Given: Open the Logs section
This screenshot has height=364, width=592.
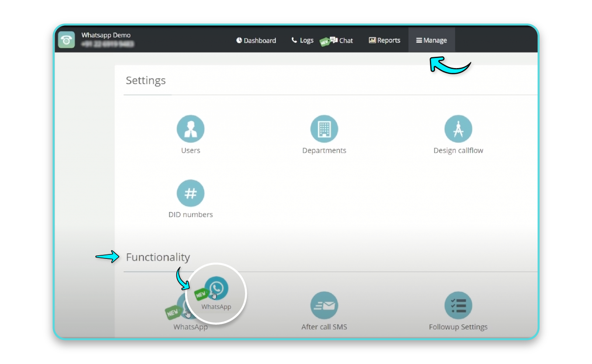Looking at the screenshot, I should [306, 40].
